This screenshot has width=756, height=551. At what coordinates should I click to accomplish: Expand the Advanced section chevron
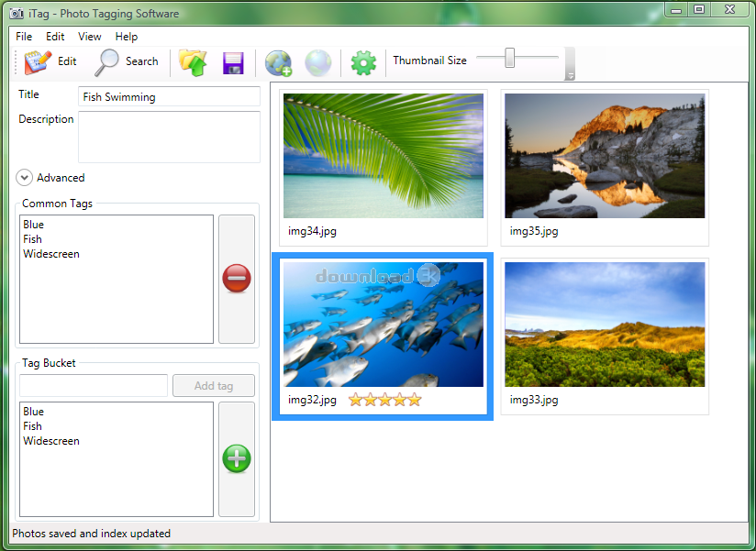(x=25, y=178)
